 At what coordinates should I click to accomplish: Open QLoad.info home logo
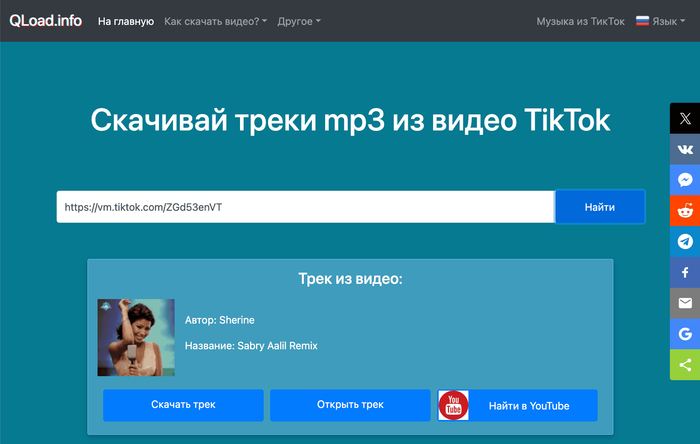point(46,21)
